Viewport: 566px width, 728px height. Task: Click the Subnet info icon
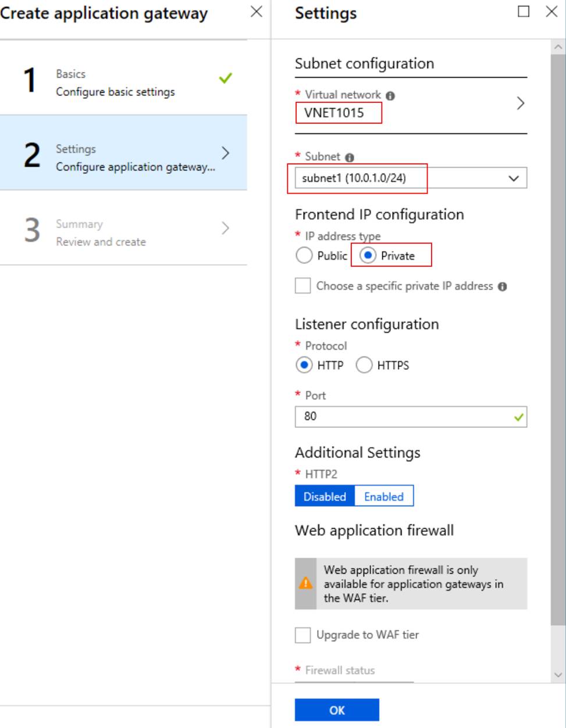349,158
